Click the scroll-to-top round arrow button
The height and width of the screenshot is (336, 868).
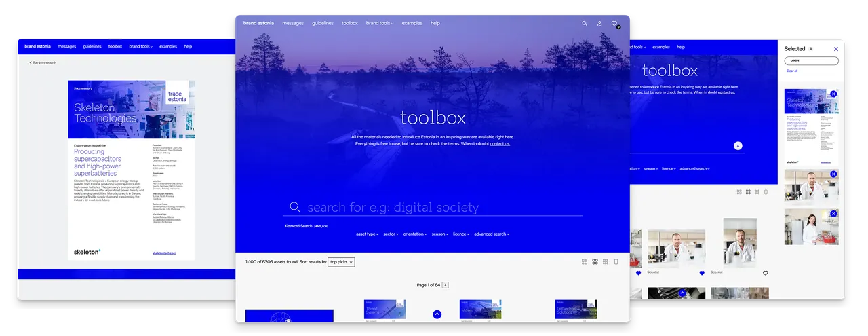[437, 314]
